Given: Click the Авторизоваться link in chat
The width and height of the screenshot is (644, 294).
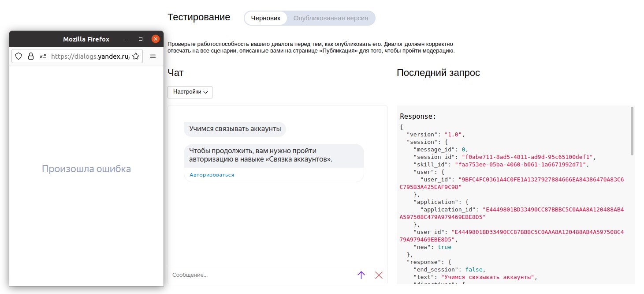Looking at the screenshot, I should click(x=212, y=175).
